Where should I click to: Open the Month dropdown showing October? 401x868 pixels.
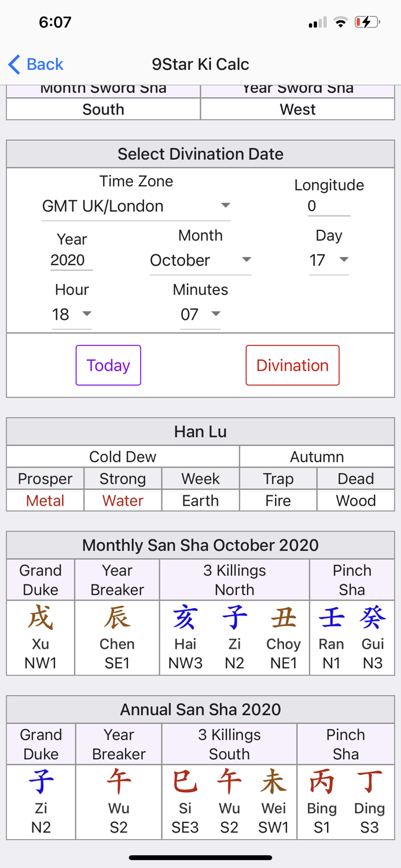201,260
